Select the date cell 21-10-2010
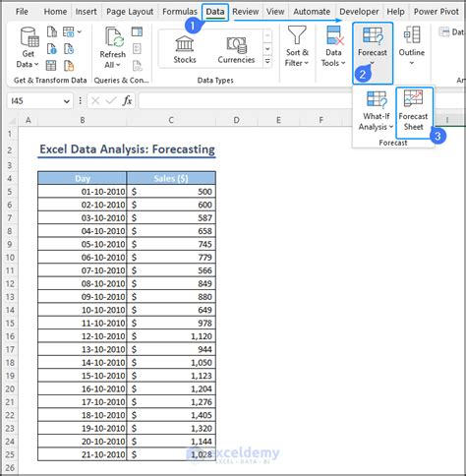The height and width of the screenshot is (476, 466). click(83, 454)
